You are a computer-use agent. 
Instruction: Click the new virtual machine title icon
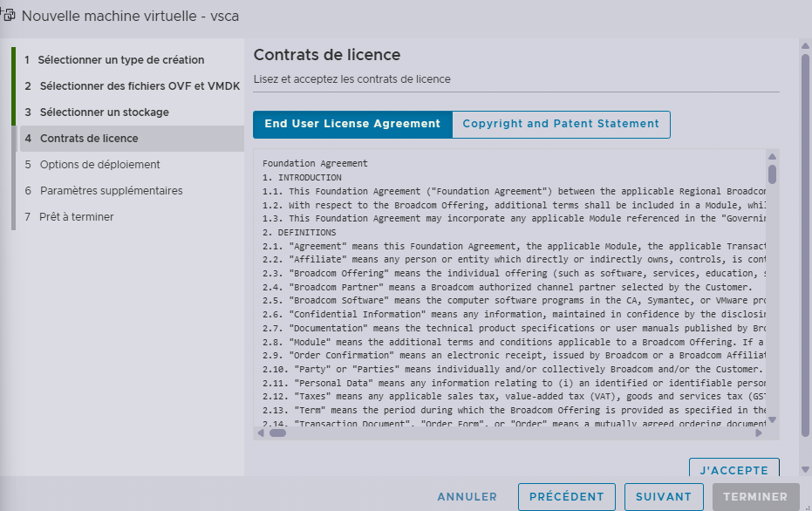coord(8,15)
